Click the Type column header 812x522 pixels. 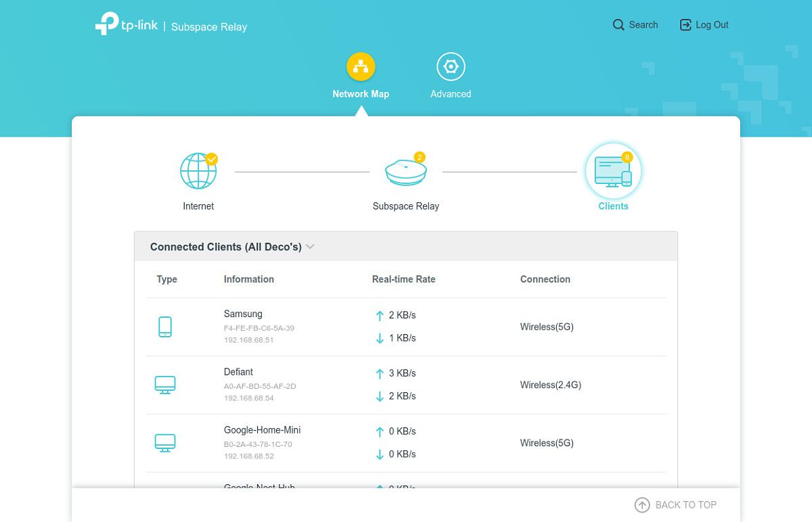coord(167,279)
